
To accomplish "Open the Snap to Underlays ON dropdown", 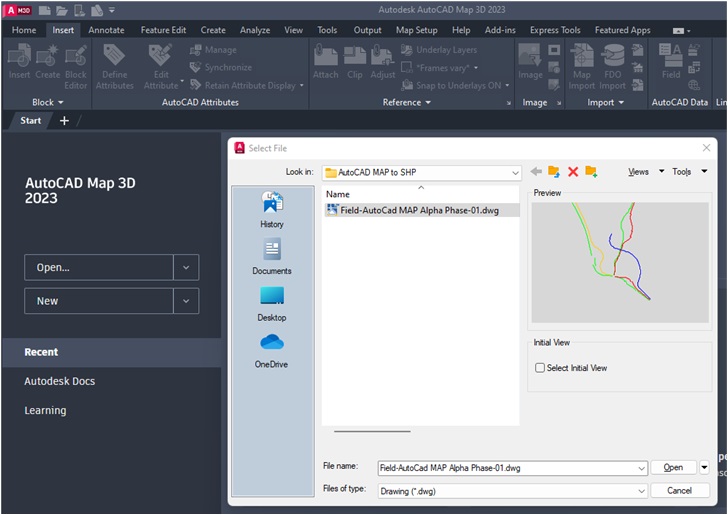I will click(507, 85).
